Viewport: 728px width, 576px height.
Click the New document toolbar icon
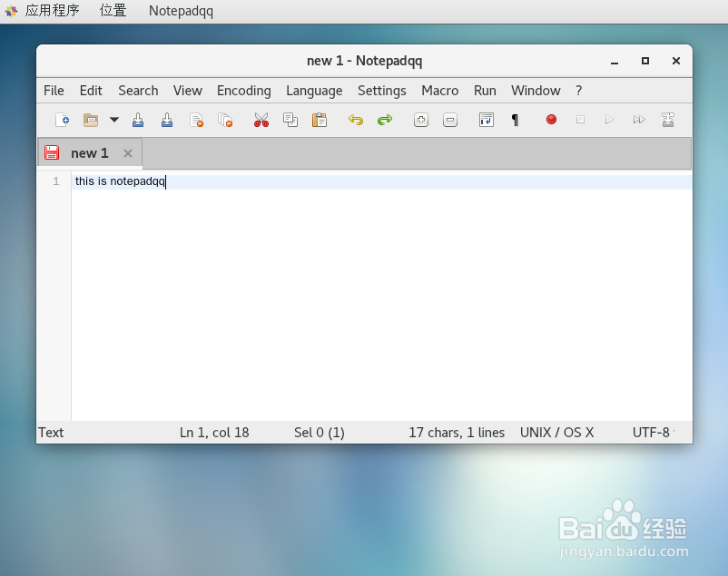pyautogui.click(x=62, y=120)
